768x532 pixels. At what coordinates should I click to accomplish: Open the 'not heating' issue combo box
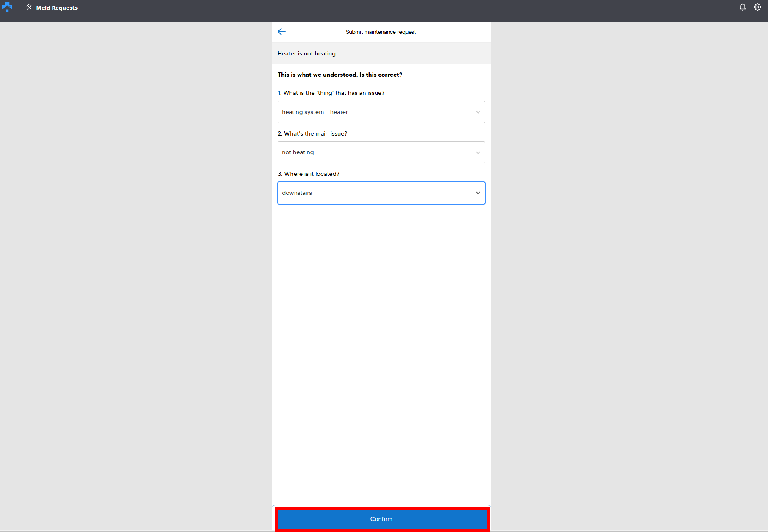pos(373,152)
